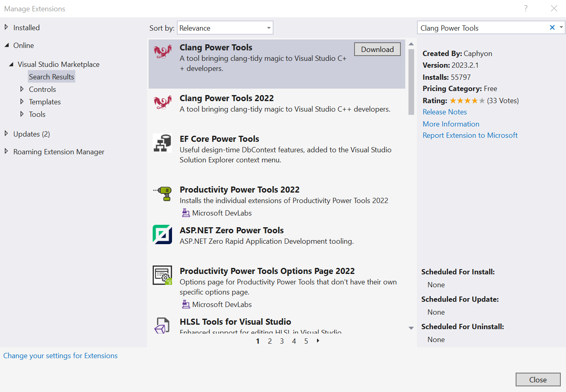
Task: Open the More Information link
Action: coord(451,124)
